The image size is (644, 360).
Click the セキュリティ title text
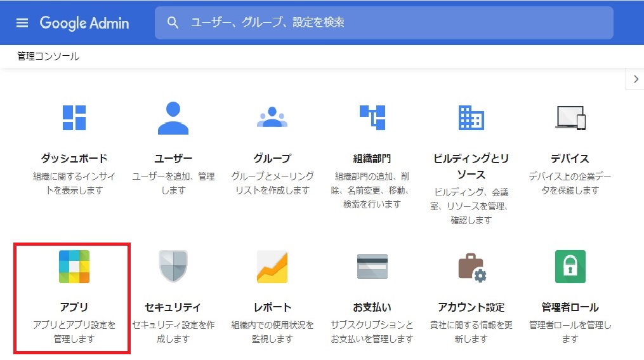173,307
